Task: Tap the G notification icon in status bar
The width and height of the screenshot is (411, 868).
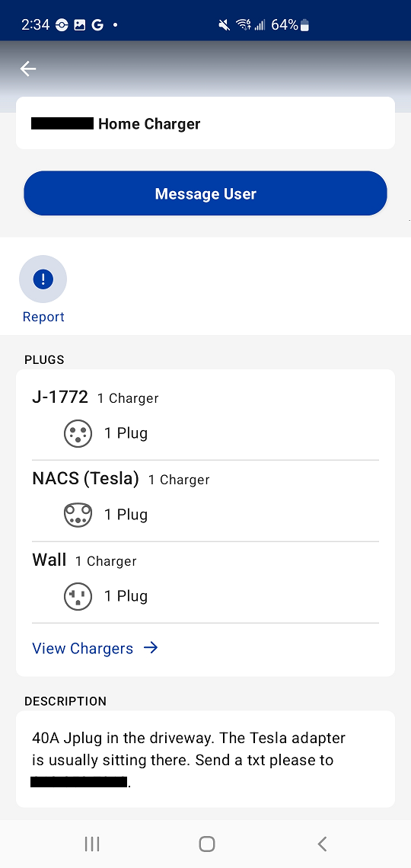Action: (x=97, y=25)
